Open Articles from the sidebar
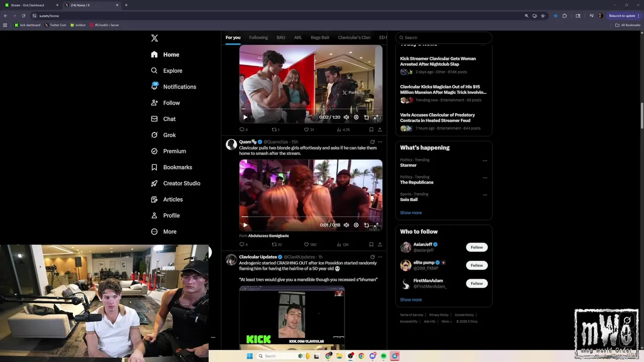The image size is (644, 362). click(x=167, y=199)
